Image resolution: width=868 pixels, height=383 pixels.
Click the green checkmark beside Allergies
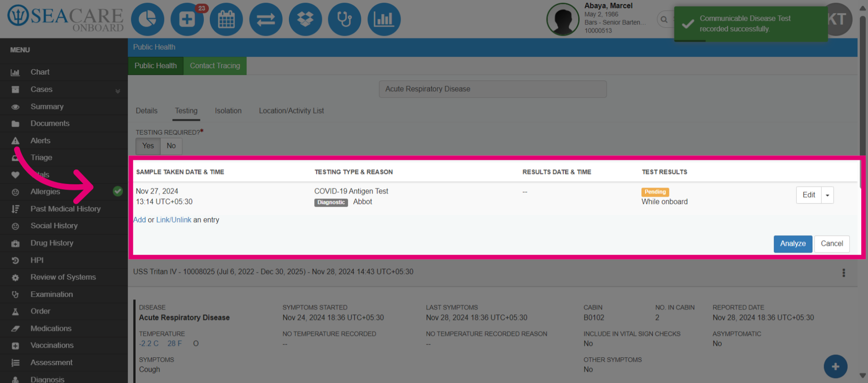118,191
